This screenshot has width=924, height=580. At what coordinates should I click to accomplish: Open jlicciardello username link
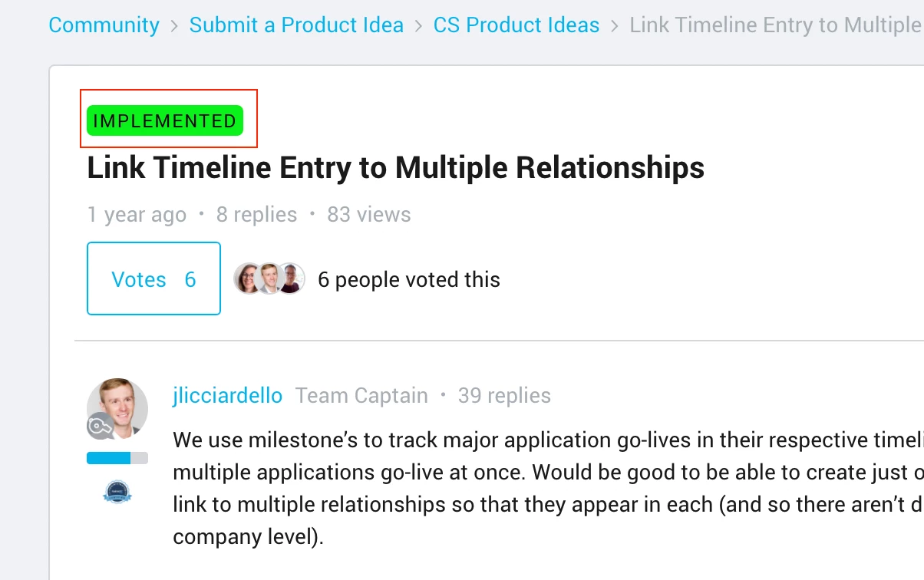(x=228, y=396)
